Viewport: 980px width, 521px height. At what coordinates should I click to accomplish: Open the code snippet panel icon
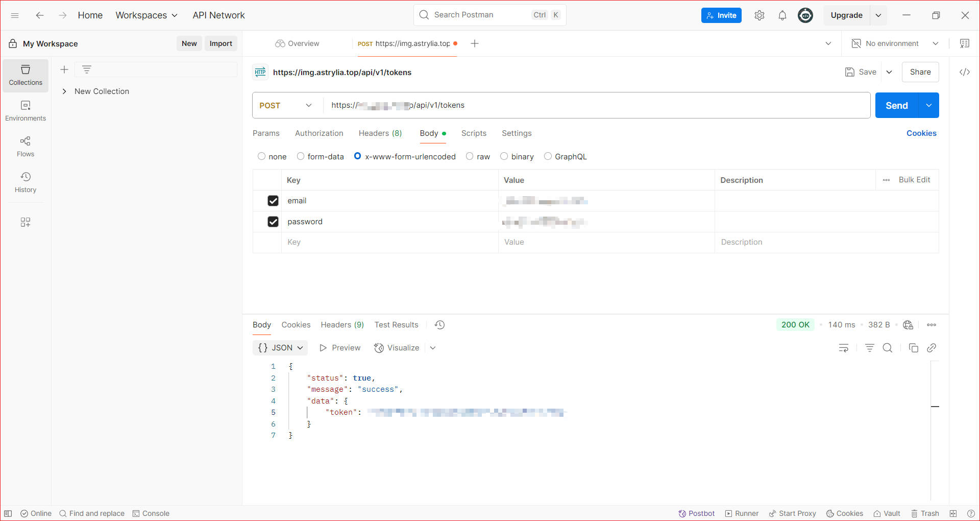point(965,72)
